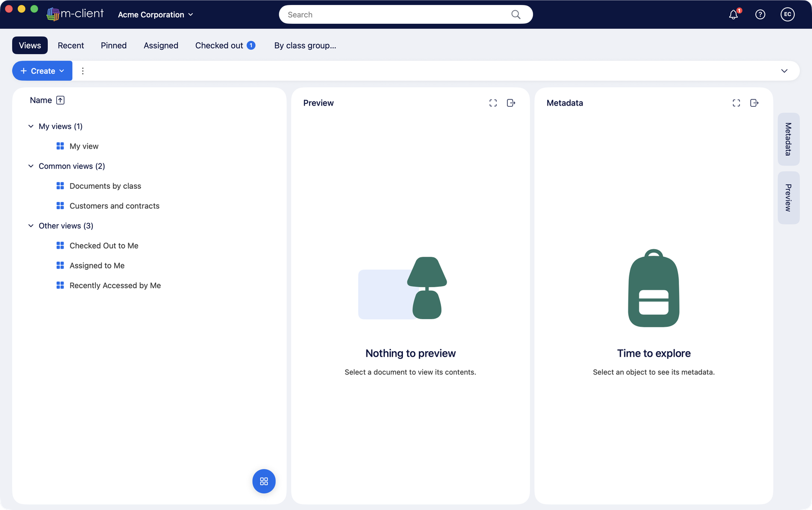
Task: Click the Checked Out to Me view icon
Action: [x=60, y=246]
